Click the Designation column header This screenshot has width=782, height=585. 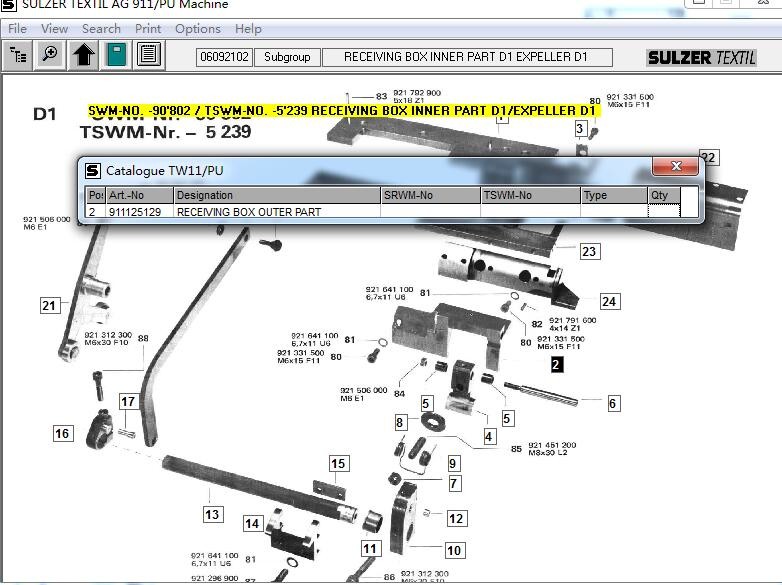coord(277,195)
